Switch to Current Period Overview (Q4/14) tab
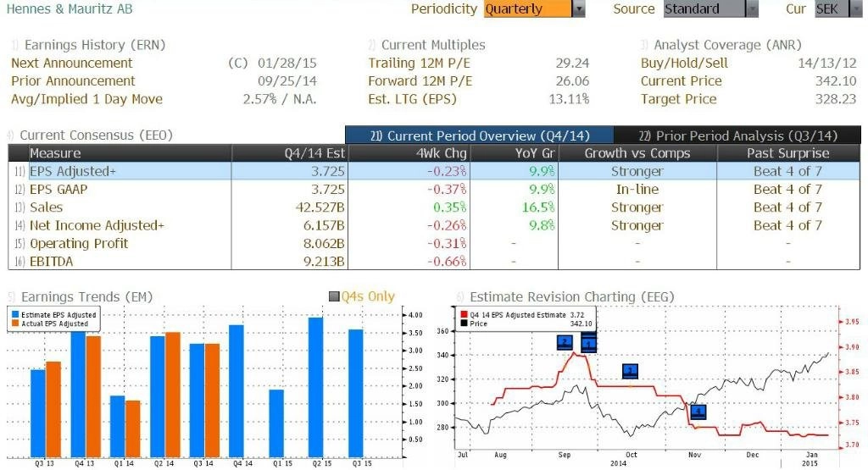This screenshot has width=868, height=470. pos(479,135)
